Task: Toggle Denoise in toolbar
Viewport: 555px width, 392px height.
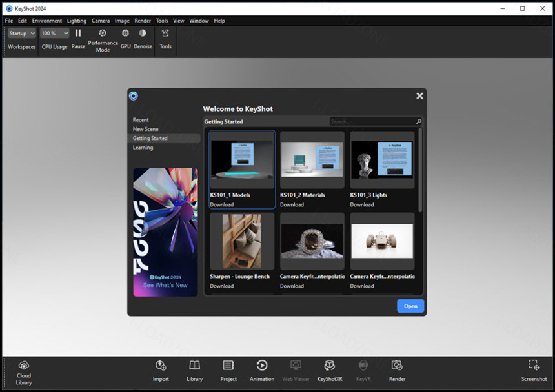Action: coord(142,33)
